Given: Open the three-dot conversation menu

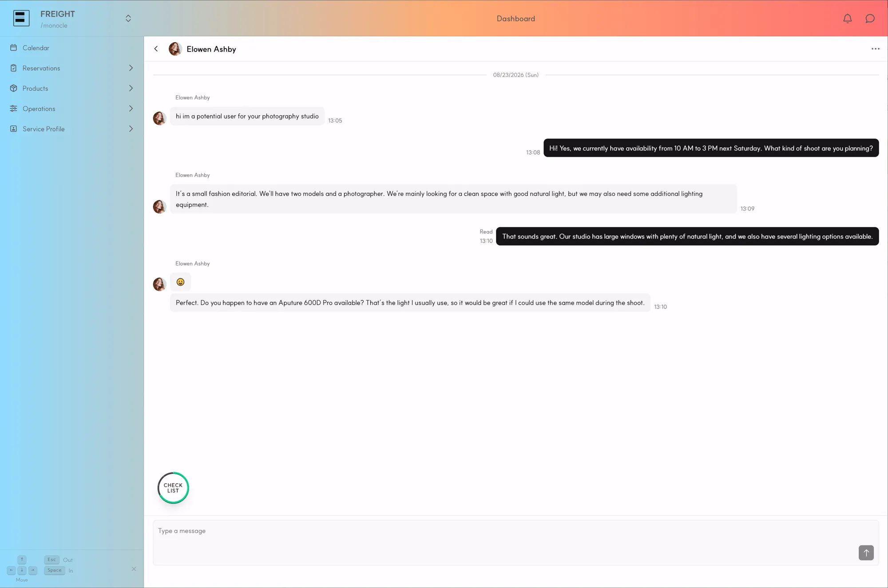Looking at the screenshot, I should pyautogui.click(x=875, y=49).
